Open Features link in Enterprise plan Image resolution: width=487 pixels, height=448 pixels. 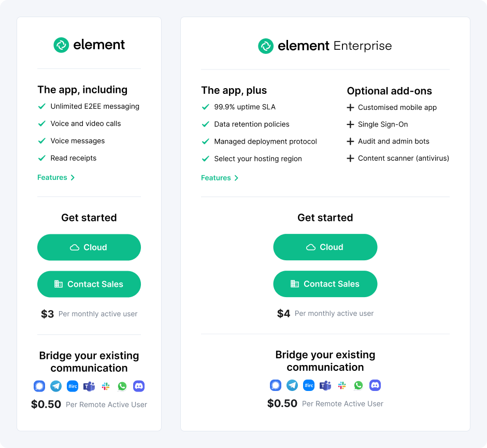220,178
